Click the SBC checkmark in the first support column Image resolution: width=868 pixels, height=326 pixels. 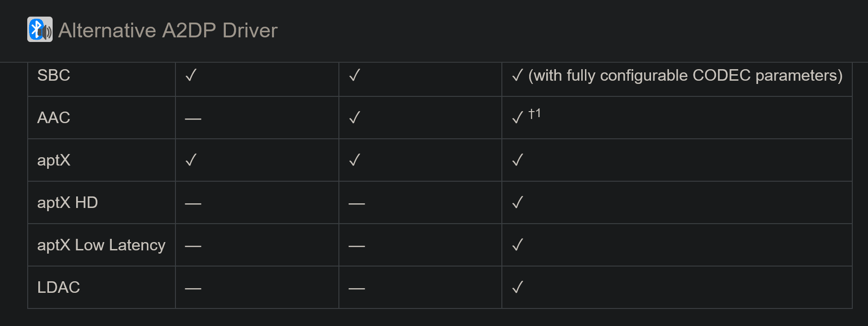click(x=191, y=75)
